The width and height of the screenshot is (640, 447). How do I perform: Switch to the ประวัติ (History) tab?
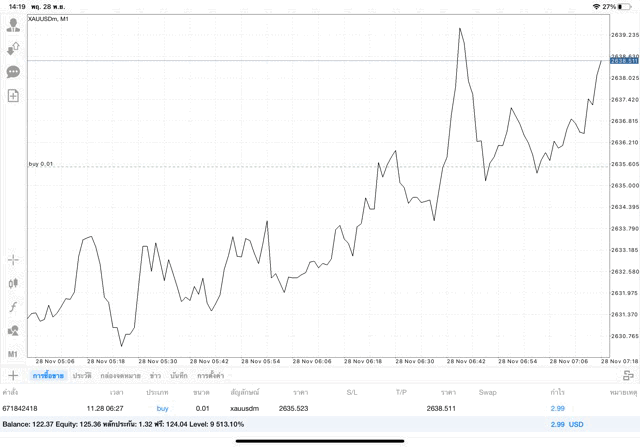pos(82,375)
